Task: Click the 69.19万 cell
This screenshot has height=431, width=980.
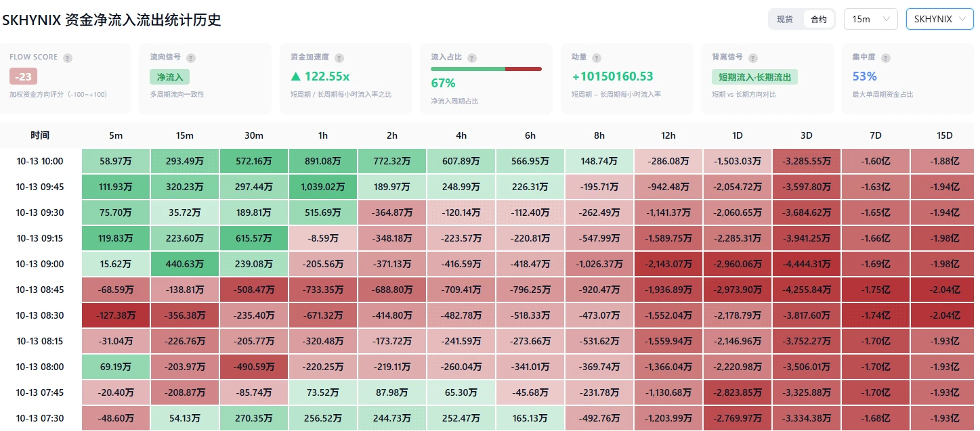Action: (116, 367)
